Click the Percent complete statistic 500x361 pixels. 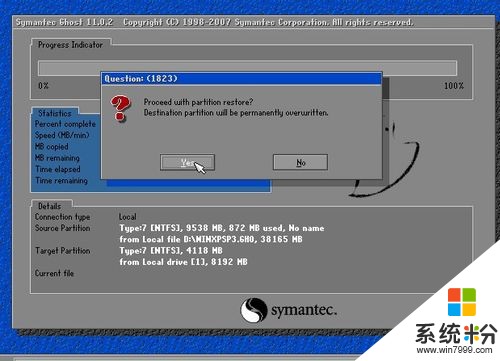65,124
